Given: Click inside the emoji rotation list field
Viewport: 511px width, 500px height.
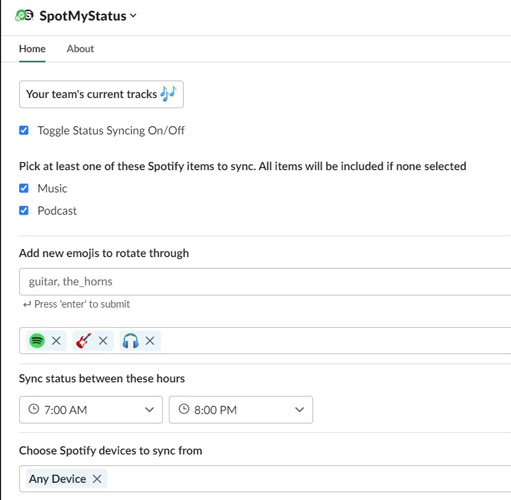Looking at the screenshot, I should point(265,341).
